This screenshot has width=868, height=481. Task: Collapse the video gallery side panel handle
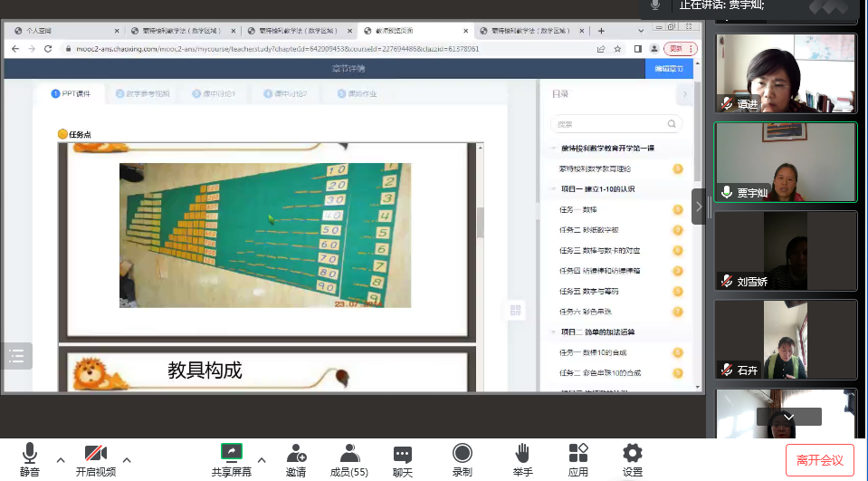click(x=698, y=207)
